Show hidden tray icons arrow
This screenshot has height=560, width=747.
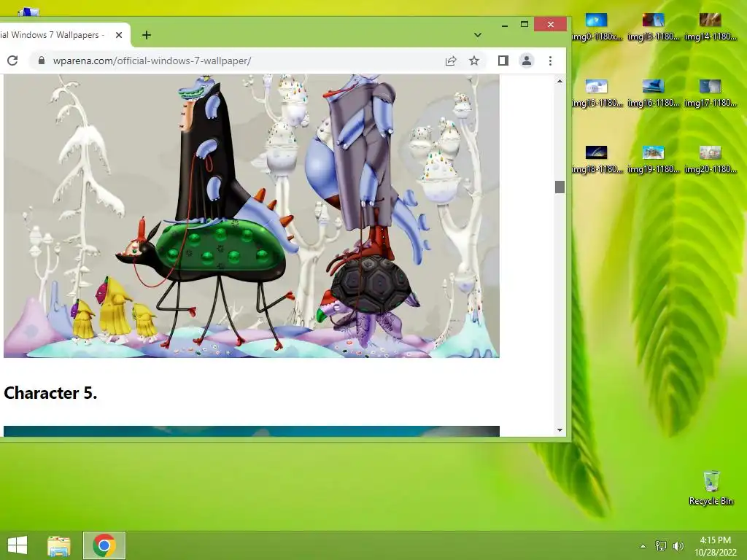point(643,546)
